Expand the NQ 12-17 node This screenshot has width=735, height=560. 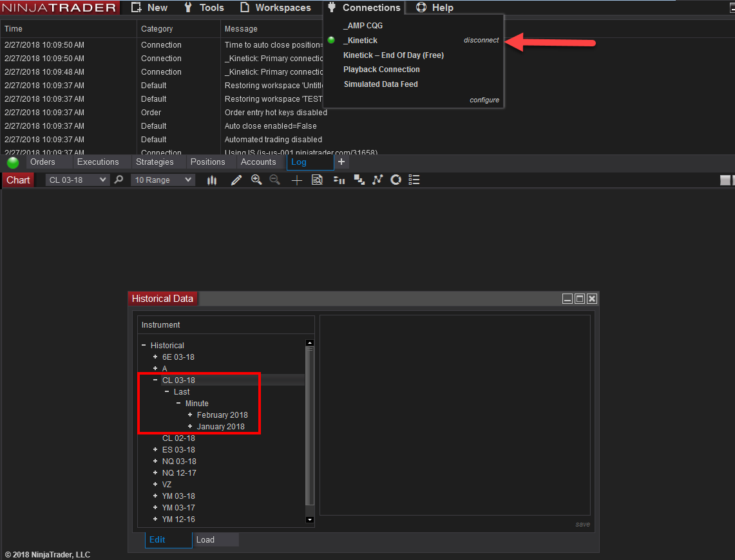(155, 473)
